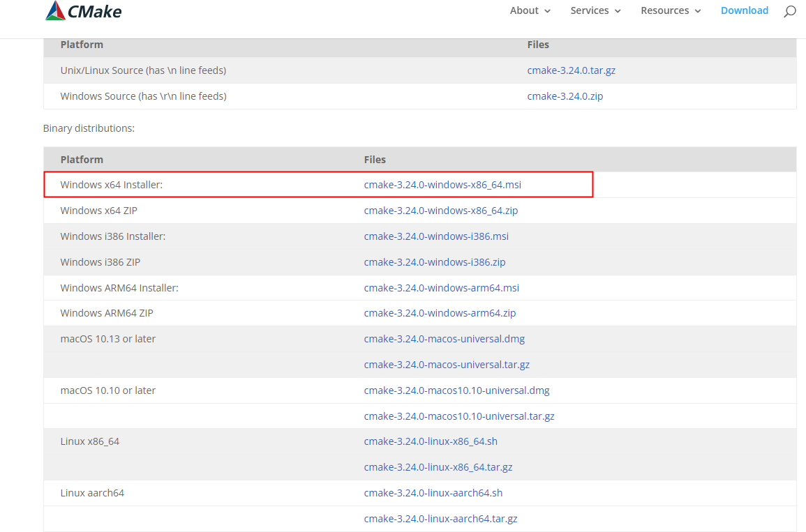Download cmake-3.24.0-macos-universal.tar.gz

(x=447, y=365)
